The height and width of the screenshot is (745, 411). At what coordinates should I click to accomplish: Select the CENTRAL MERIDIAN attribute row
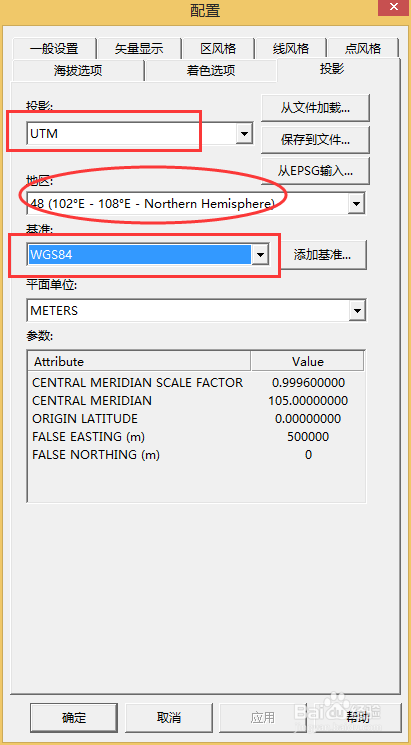click(196, 401)
